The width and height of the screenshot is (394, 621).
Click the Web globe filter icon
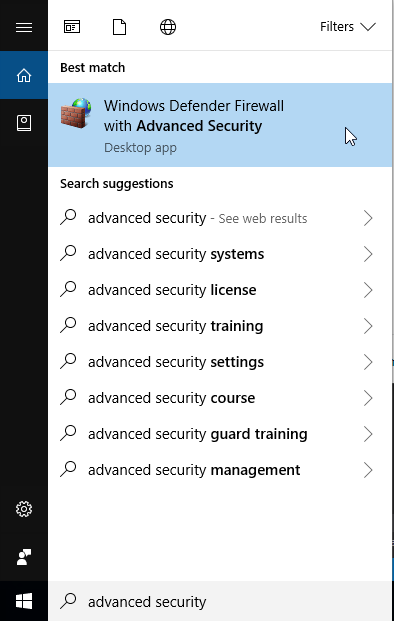tap(168, 27)
